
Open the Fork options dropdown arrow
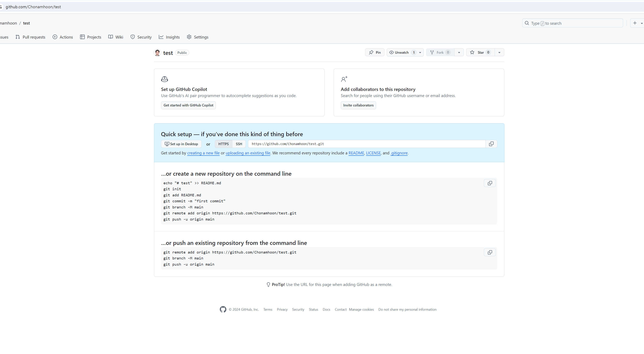point(459,52)
